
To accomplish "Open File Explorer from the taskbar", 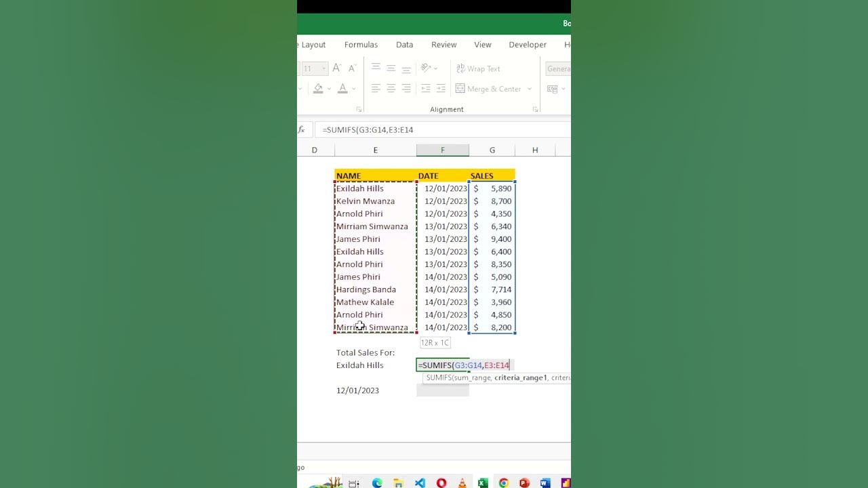I will point(399,483).
